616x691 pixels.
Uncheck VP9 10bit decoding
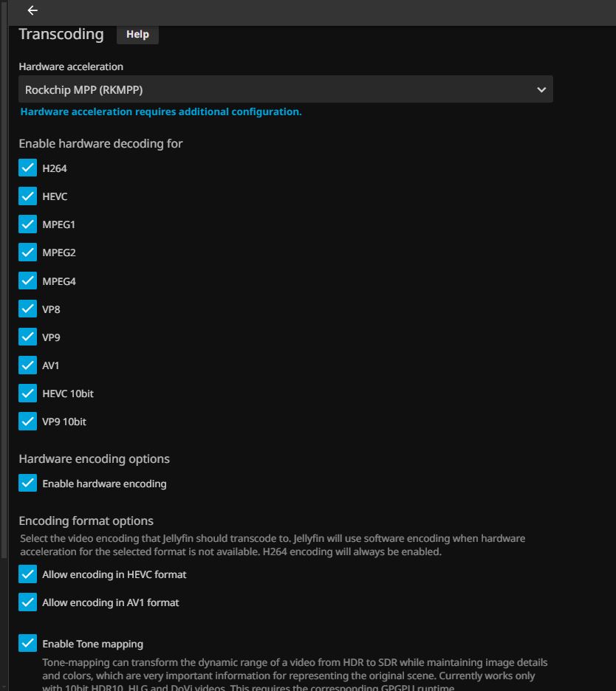pyautogui.click(x=28, y=422)
